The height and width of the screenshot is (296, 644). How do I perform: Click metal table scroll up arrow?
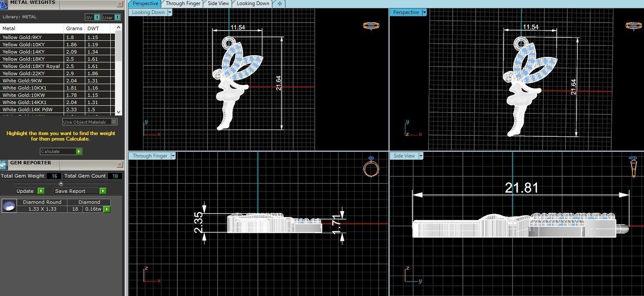coord(118,28)
